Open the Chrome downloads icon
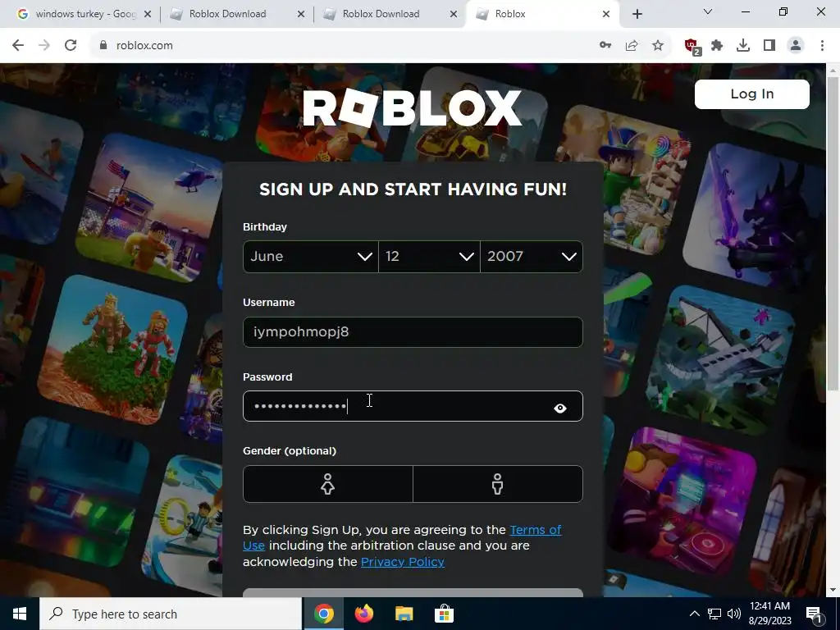The width and height of the screenshot is (840, 630). coord(743,46)
